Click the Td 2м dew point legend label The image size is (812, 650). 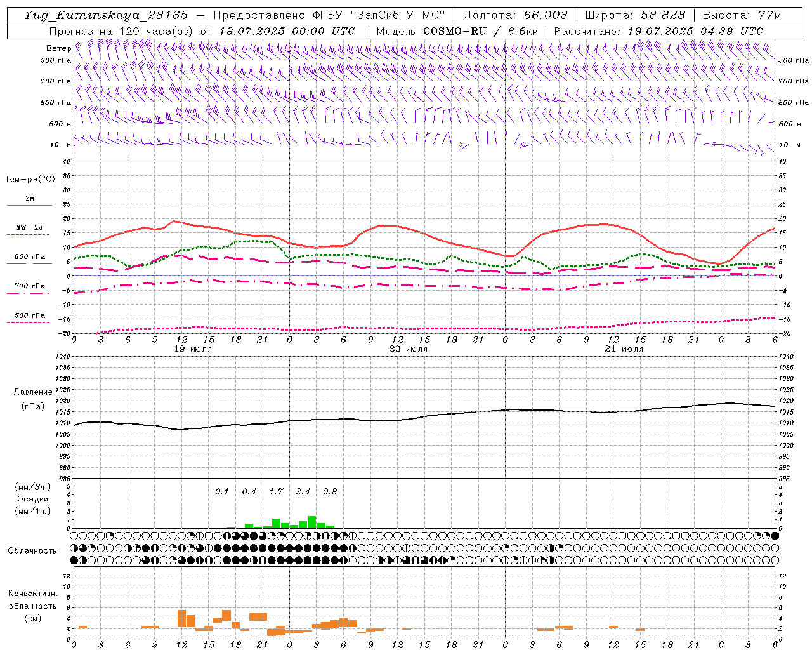tap(29, 227)
